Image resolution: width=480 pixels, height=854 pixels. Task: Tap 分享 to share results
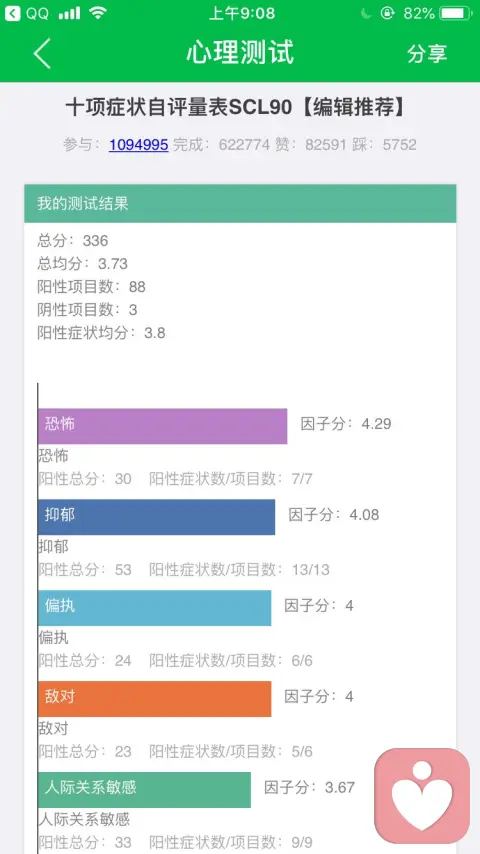(427, 53)
